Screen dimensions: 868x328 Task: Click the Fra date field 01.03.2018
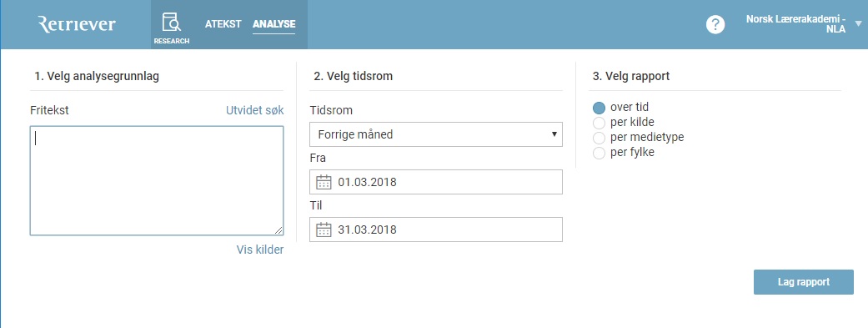pos(436,182)
